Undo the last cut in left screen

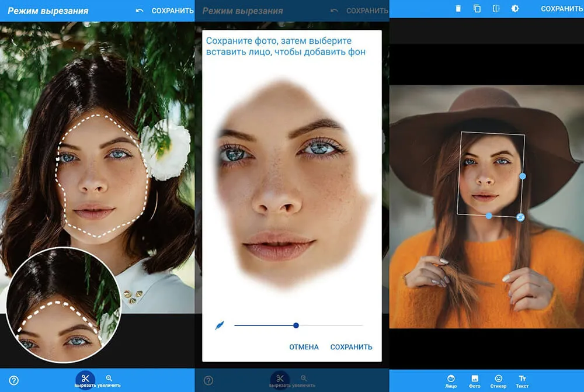(140, 11)
